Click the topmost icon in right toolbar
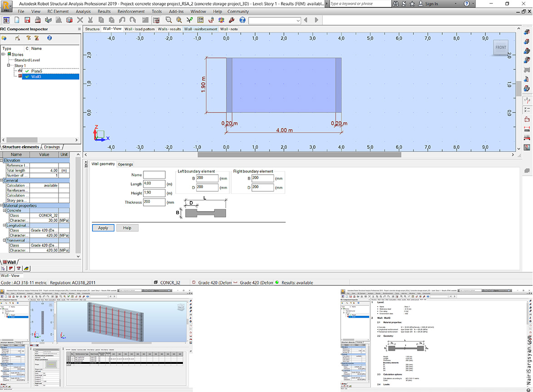 pos(527,32)
